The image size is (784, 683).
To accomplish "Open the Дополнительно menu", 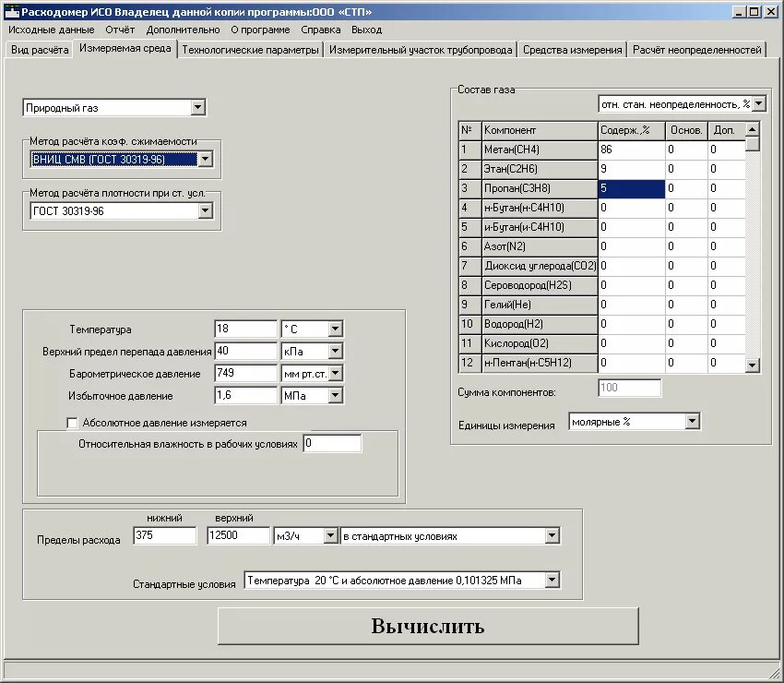I will pos(183,30).
